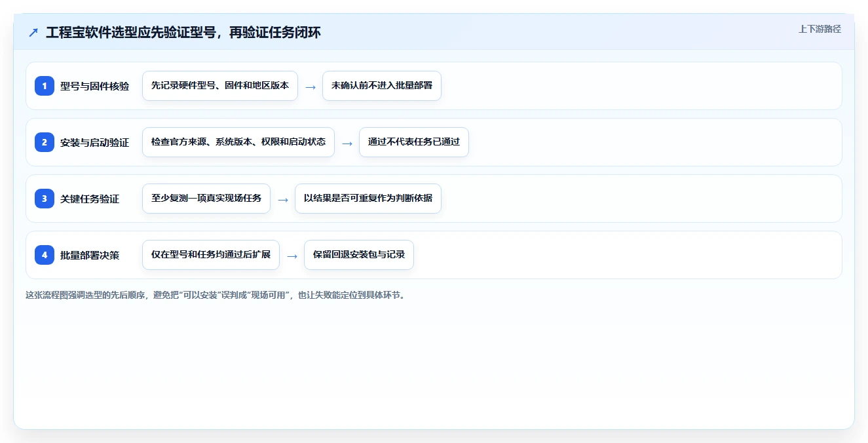Click the box 保留回退安装包与记录
The width and height of the screenshot is (868, 443).
pos(359,255)
